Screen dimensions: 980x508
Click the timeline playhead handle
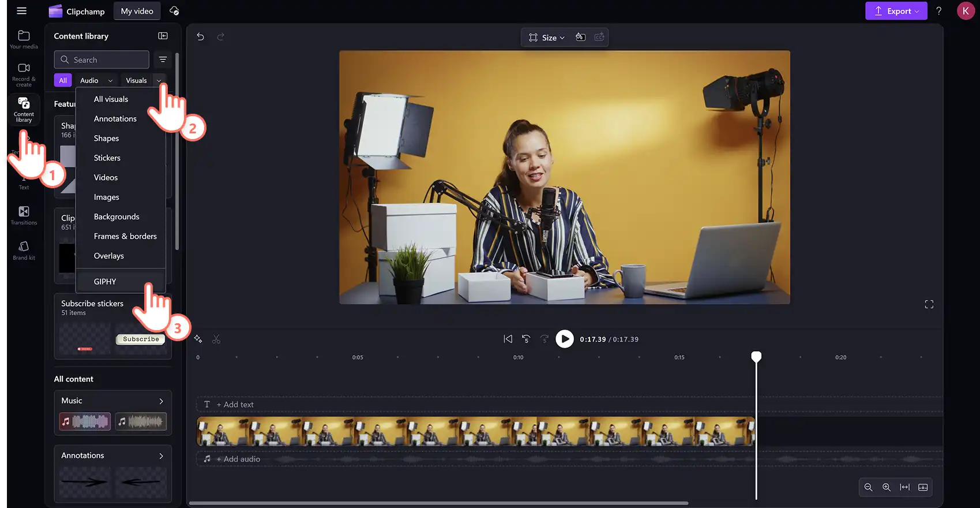click(x=756, y=357)
